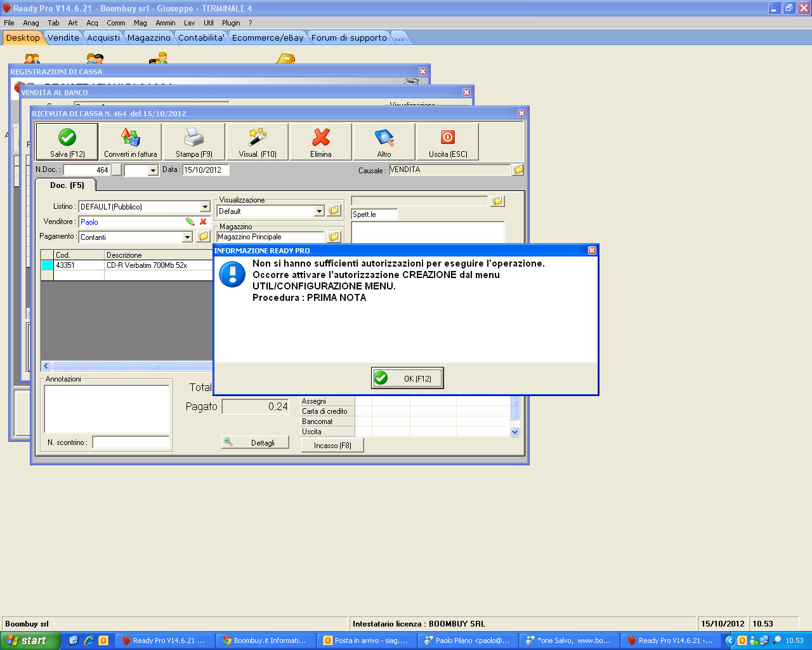Open the Acquisti tab

pyautogui.click(x=103, y=37)
